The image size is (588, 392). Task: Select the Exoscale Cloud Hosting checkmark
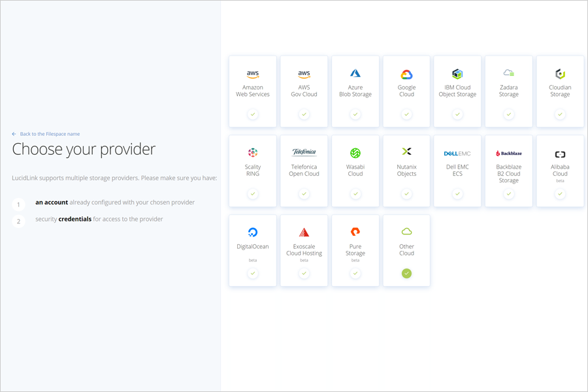(x=304, y=274)
